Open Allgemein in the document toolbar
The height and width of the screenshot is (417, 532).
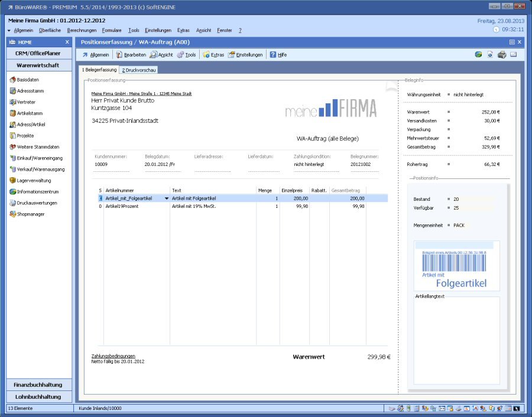(96, 54)
